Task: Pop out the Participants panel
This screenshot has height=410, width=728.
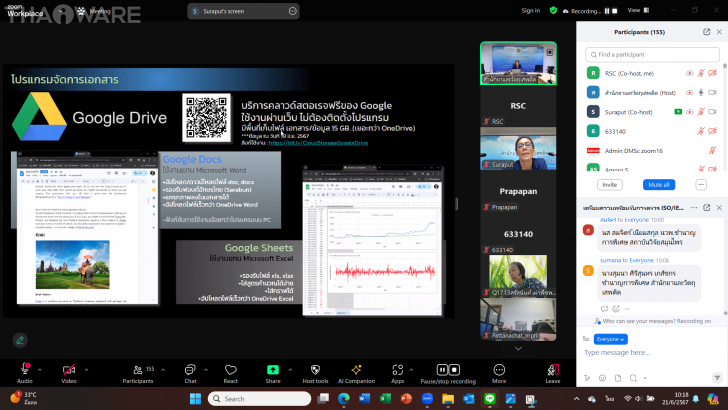Action: pos(706,32)
